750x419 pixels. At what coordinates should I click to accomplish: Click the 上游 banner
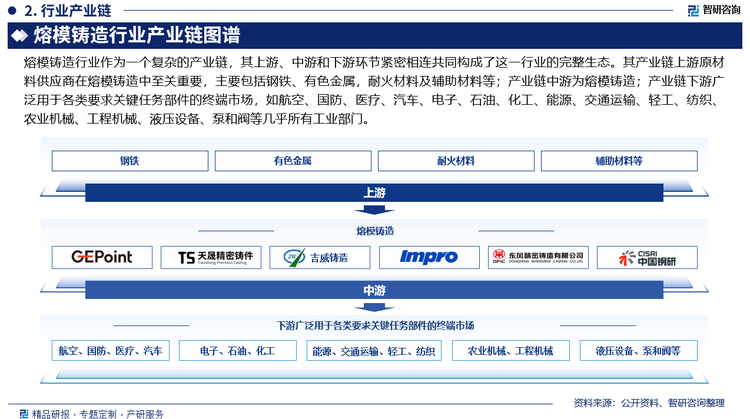pyautogui.click(x=374, y=193)
